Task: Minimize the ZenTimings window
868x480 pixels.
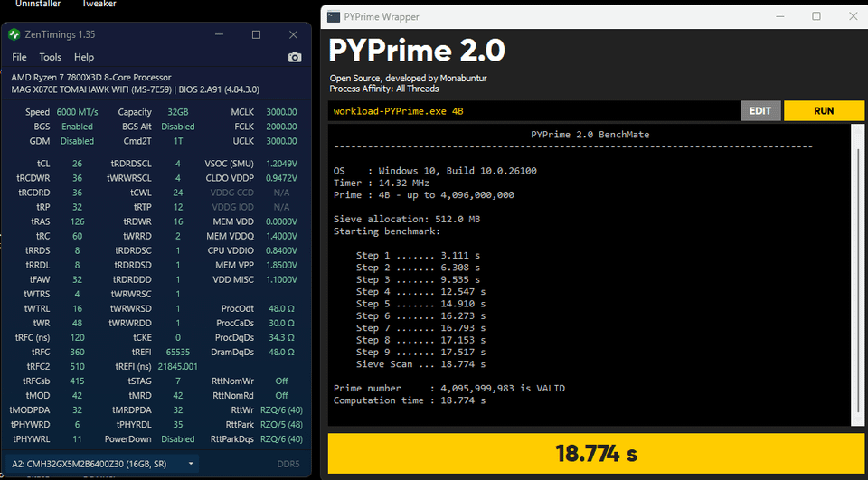Action: tap(219, 34)
